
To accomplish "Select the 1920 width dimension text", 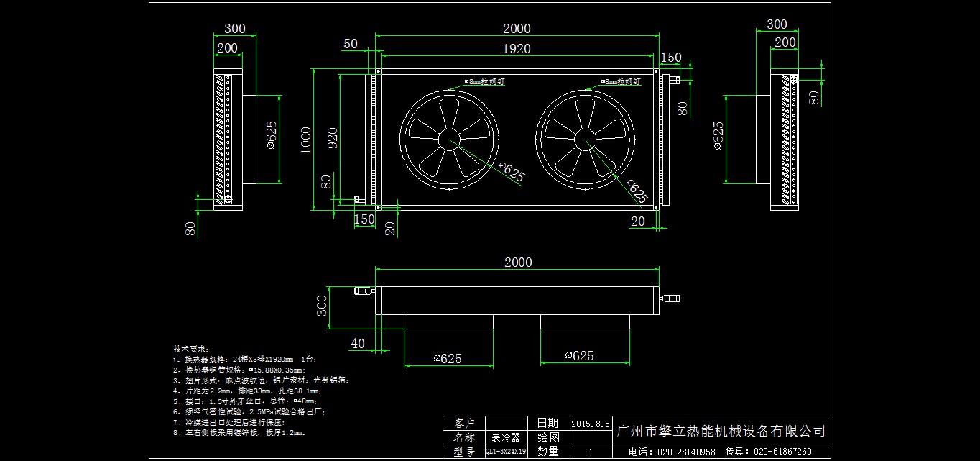I will pyautogui.click(x=517, y=49).
